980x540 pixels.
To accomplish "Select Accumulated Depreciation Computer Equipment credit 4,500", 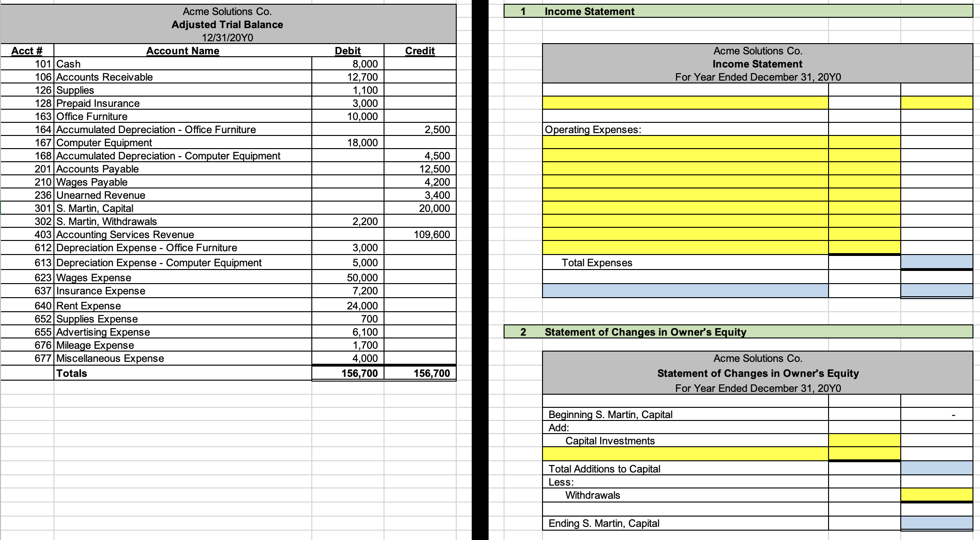I will (x=420, y=156).
